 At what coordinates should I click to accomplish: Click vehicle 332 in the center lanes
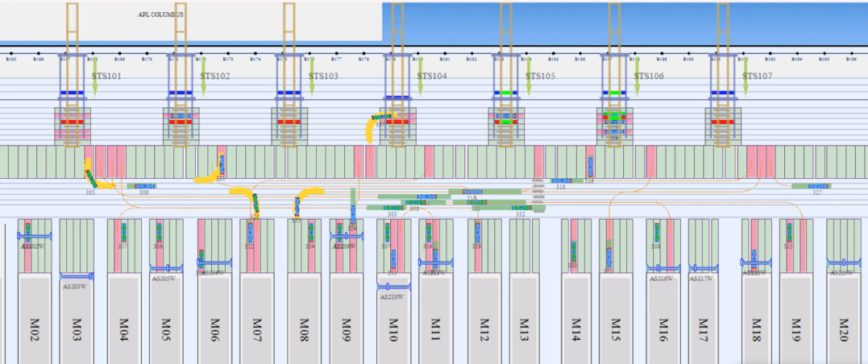(521, 207)
